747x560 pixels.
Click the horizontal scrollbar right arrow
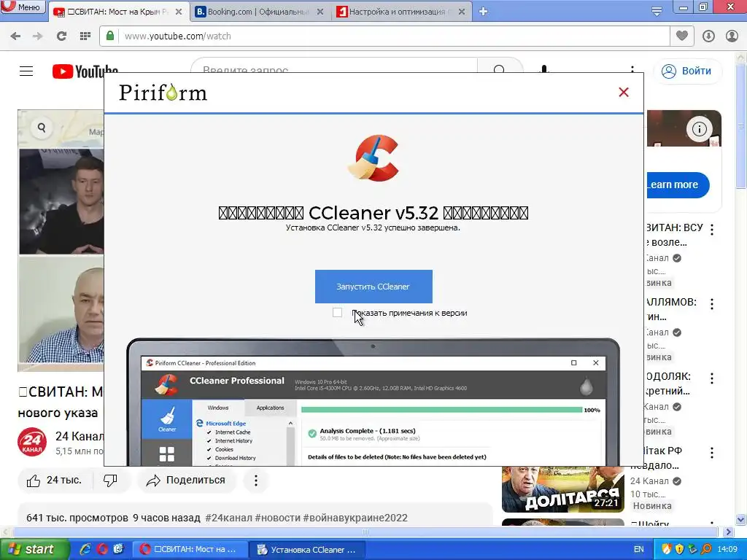(x=728, y=532)
